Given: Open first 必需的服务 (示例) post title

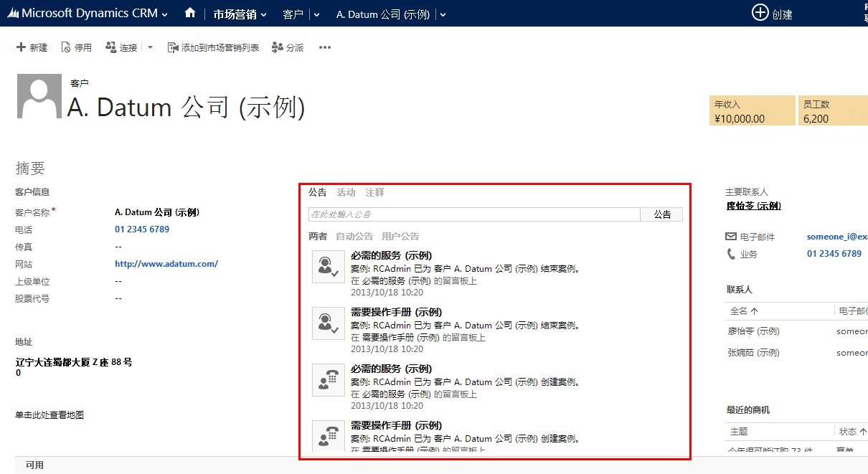Looking at the screenshot, I should 391,255.
